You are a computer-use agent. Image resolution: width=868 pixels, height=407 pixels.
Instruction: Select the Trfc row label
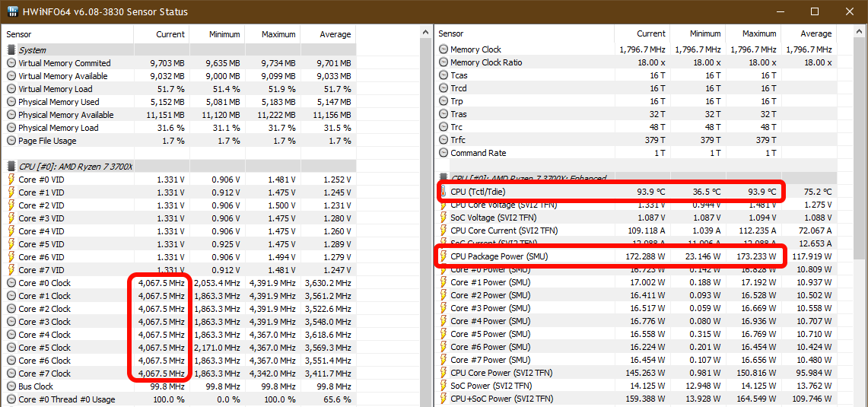tap(457, 140)
